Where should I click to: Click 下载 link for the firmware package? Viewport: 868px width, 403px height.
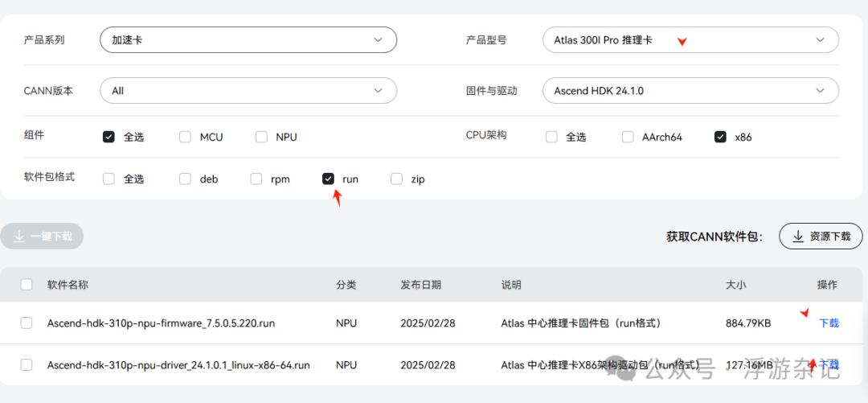829,323
